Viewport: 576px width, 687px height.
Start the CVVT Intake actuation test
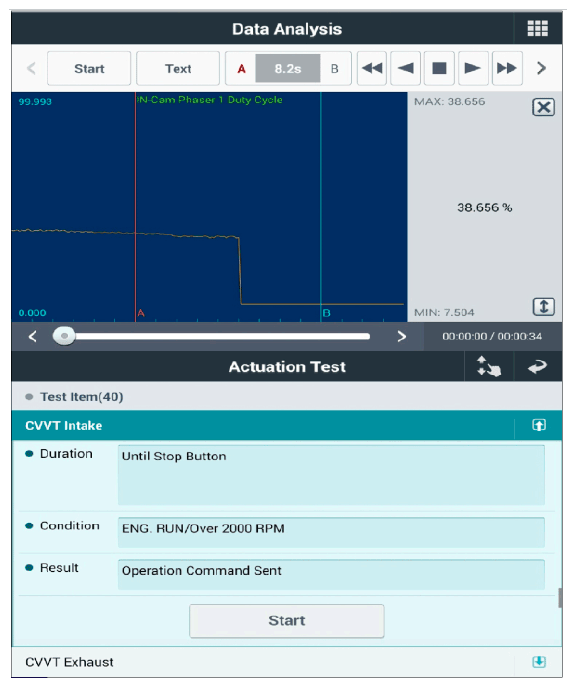(x=287, y=620)
